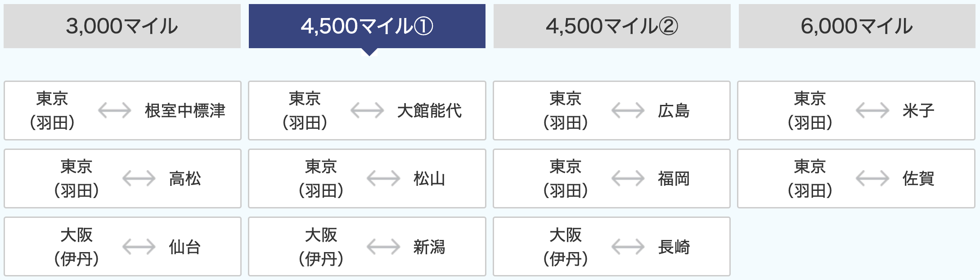Open the 東京(羽田) to 大館能代 route
980x280 pixels.
[367, 111]
